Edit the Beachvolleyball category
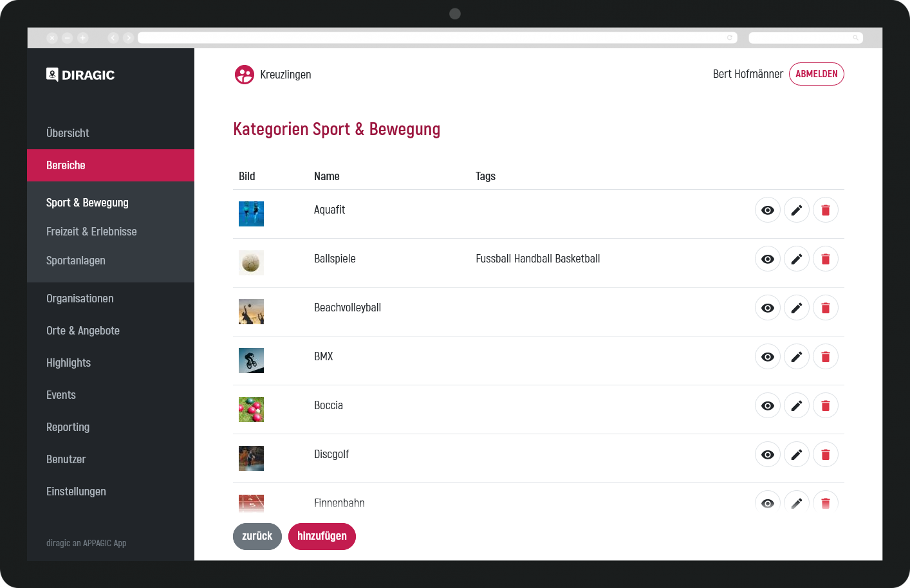 click(x=796, y=308)
